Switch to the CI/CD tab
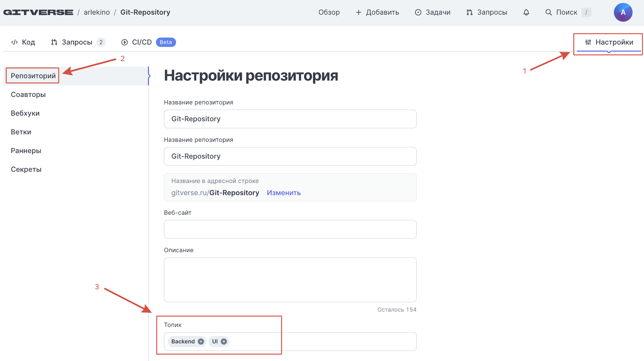The width and height of the screenshot is (644, 361). coord(148,42)
